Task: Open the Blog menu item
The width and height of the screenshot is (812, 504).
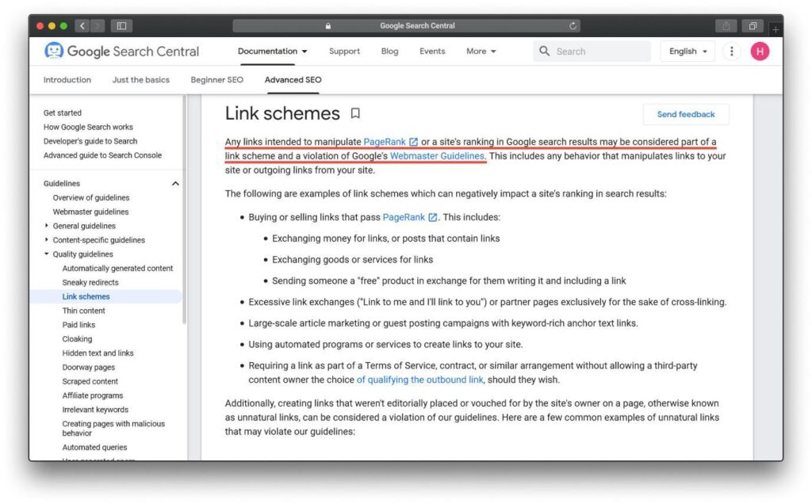Action: [389, 51]
